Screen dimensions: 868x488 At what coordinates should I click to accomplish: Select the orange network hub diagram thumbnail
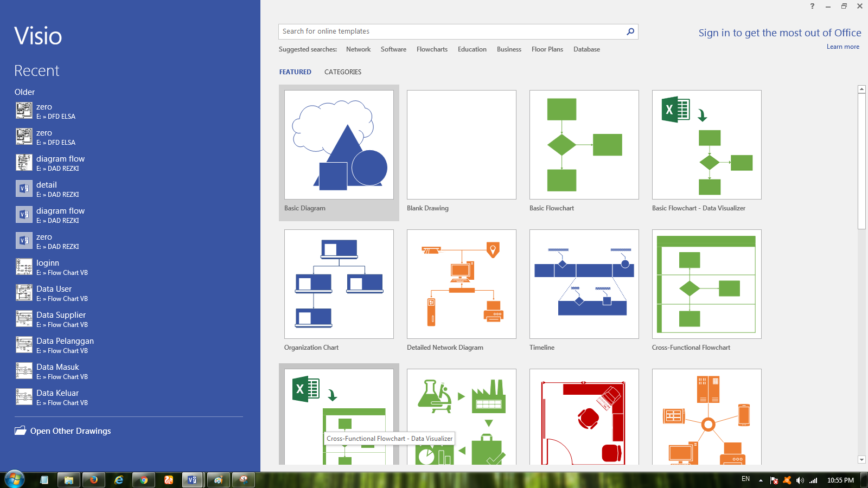(x=707, y=417)
